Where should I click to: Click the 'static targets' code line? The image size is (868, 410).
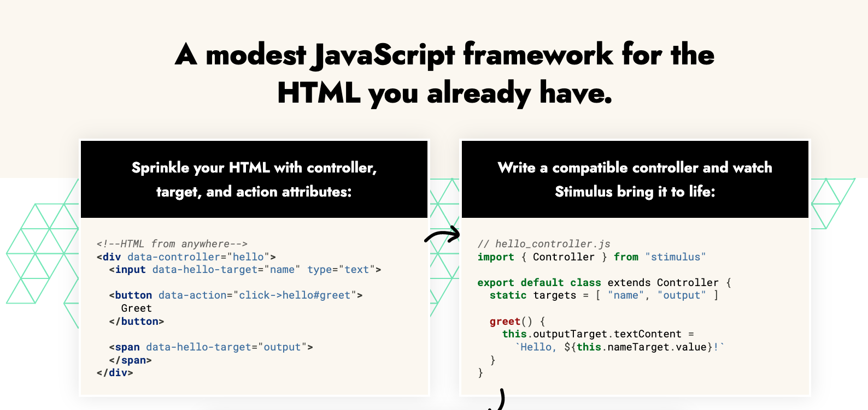(x=604, y=295)
